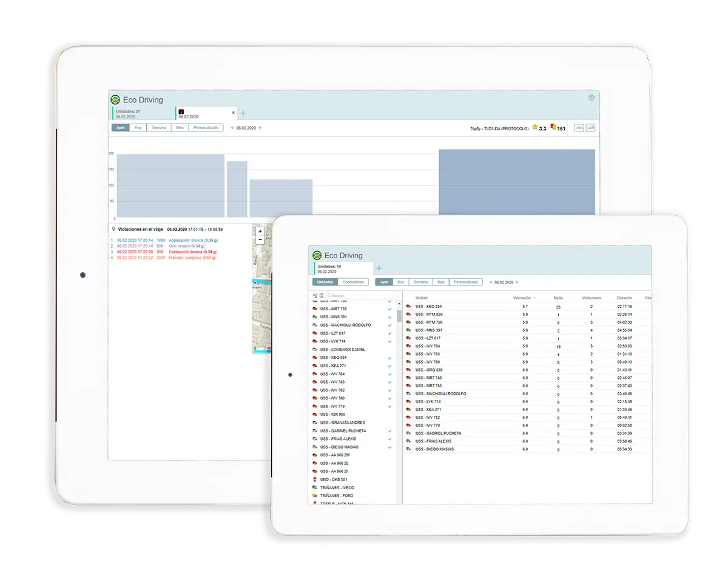The height and width of the screenshot is (571, 728).
Task: Select Personalizado period on back tablet
Action: [x=206, y=128]
